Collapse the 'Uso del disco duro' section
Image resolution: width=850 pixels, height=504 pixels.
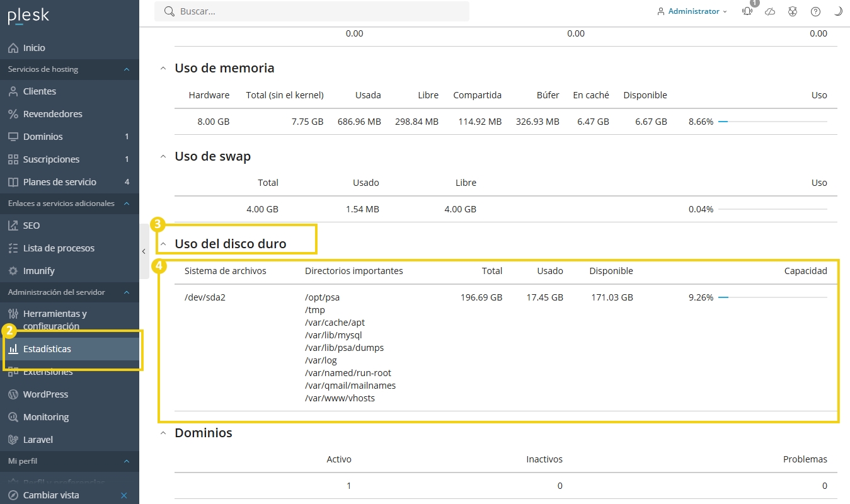[163, 244]
